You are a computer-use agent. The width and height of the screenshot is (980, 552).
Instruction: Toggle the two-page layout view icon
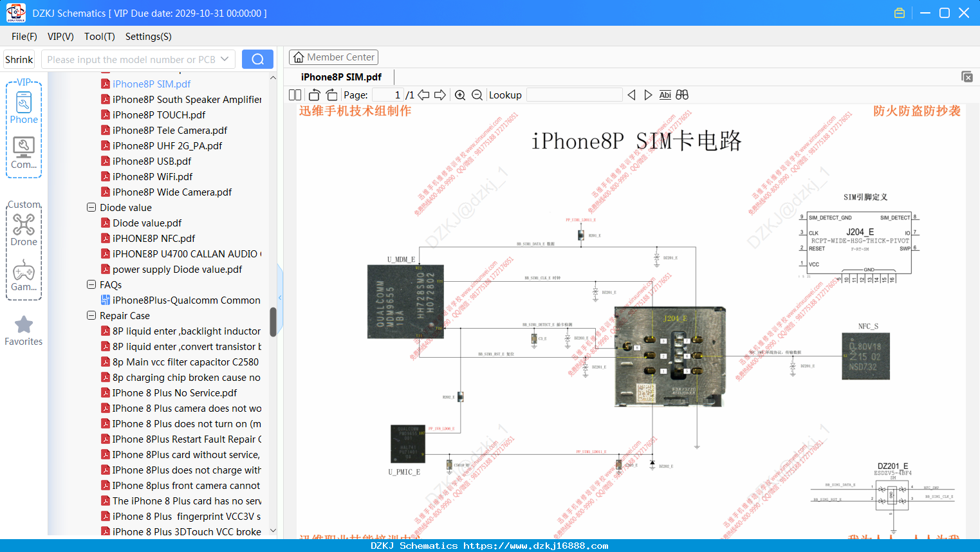pos(295,95)
